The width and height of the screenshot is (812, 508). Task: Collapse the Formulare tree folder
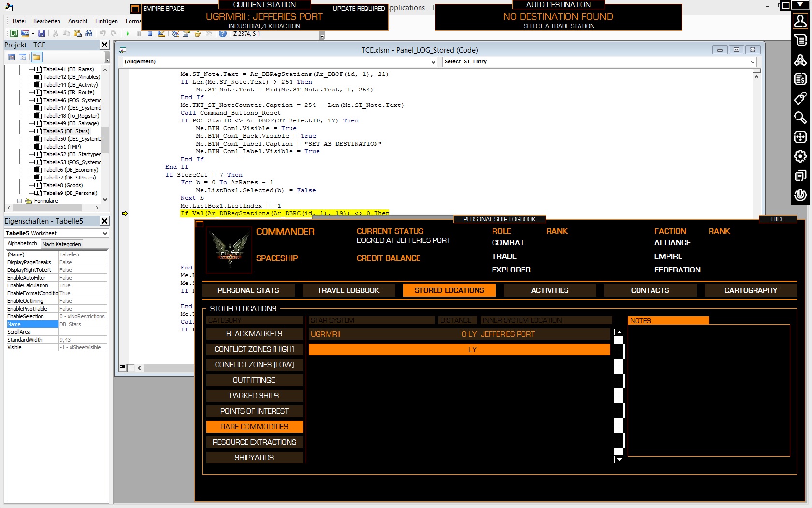pyautogui.click(x=20, y=201)
